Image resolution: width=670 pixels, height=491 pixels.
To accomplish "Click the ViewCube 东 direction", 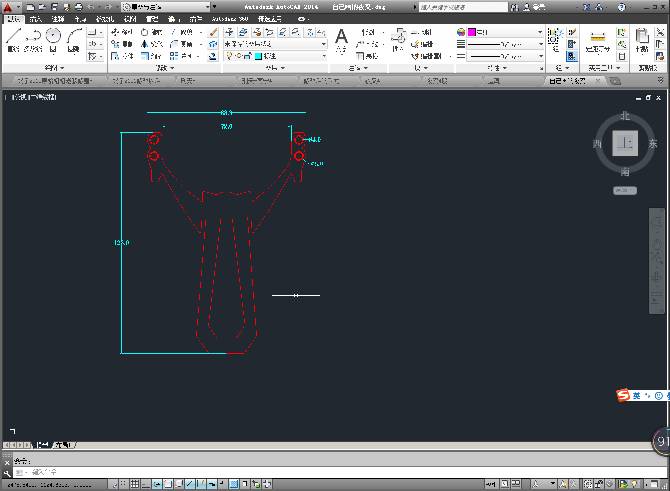I will pyautogui.click(x=652, y=144).
